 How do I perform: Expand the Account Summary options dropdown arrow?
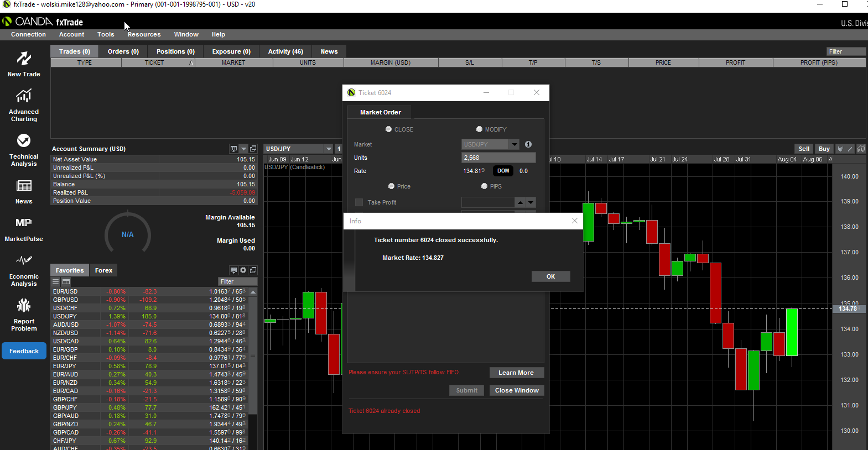click(243, 149)
